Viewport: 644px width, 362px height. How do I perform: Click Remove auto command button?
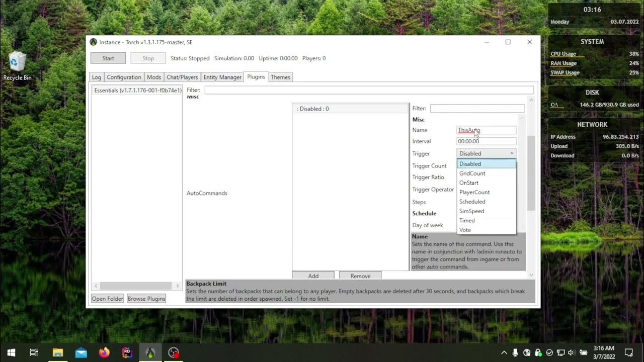pos(360,276)
